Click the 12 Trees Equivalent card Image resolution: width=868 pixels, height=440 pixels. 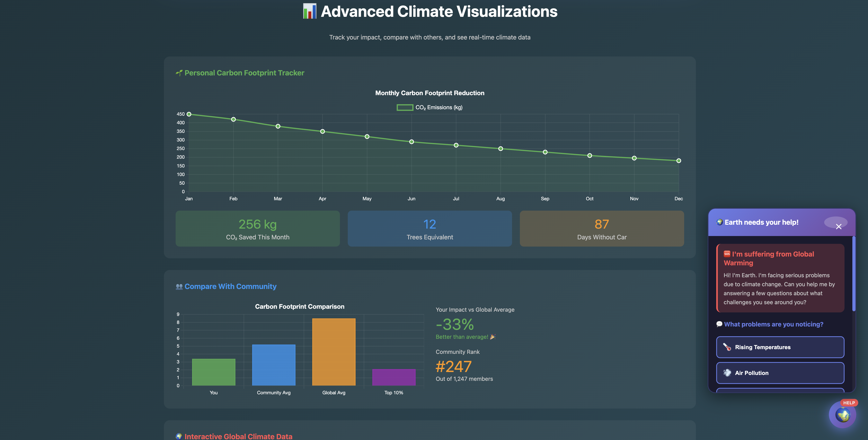(430, 229)
